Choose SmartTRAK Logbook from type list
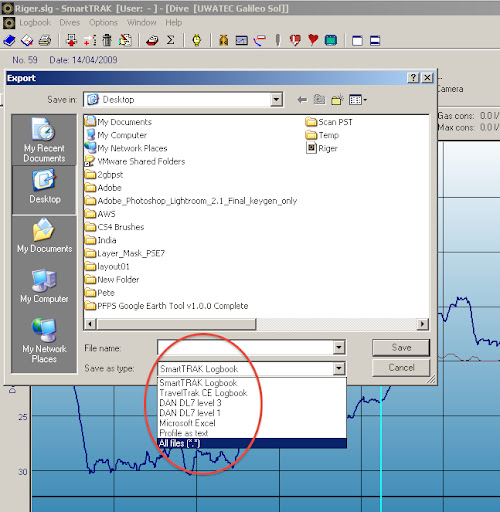 (252, 383)
